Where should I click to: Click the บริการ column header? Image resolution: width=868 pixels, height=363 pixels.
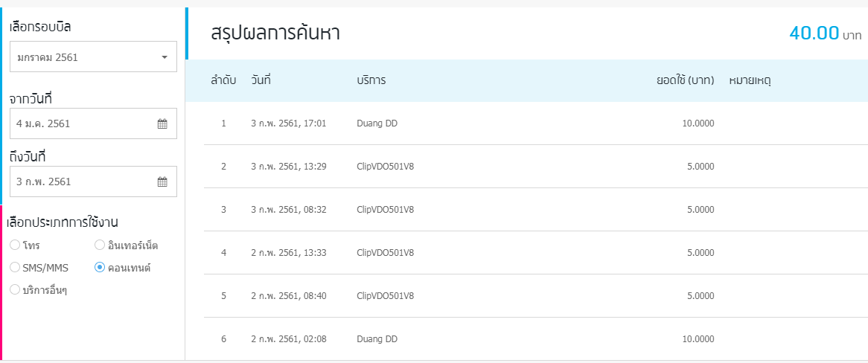371,80
